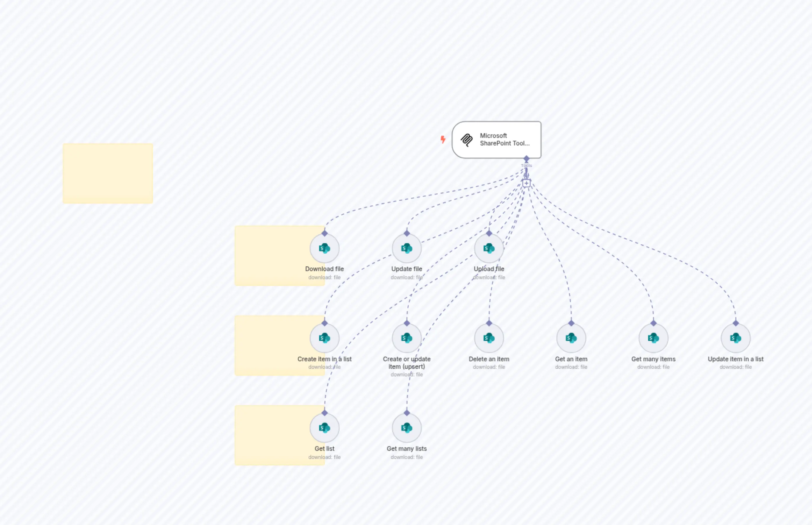Viewport: 812px width, 525px height.
Task: Click the diamond connector above Get many items
Action: tap(653, 323)
